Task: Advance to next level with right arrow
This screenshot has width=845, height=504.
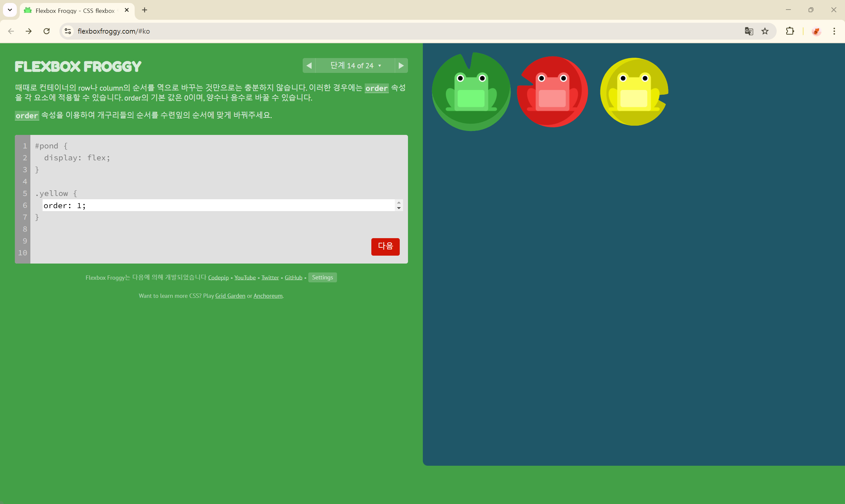Action: 401,66
